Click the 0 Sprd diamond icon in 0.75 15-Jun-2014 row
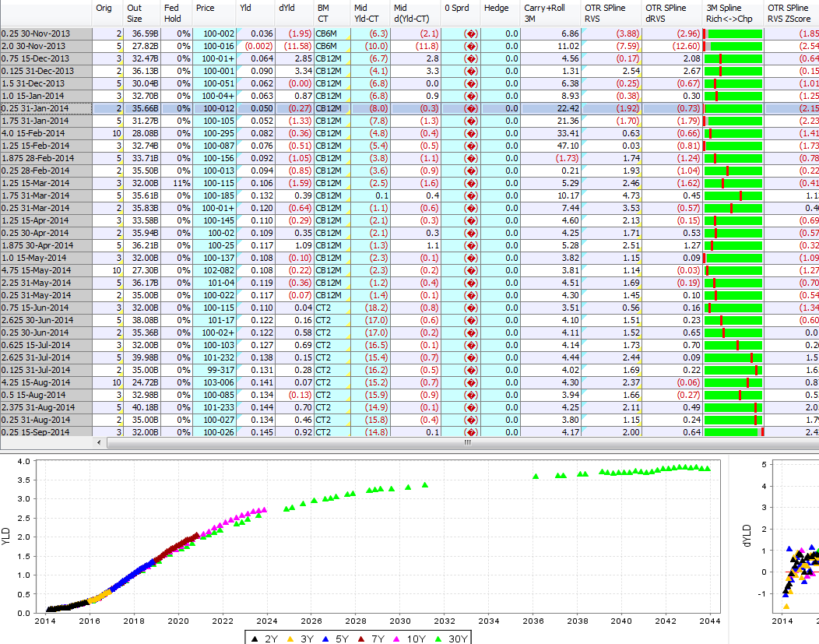Image resolution: width=819 pixels, height=644 pixels. [471, 308]
